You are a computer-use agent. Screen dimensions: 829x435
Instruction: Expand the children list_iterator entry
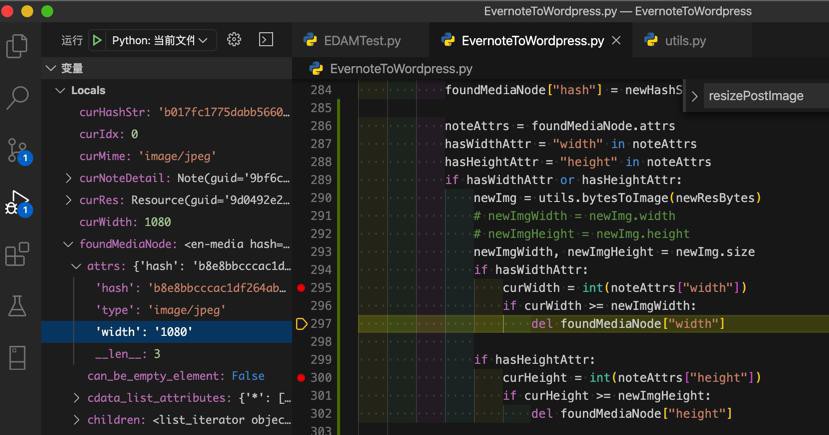[x=76, y=420]
